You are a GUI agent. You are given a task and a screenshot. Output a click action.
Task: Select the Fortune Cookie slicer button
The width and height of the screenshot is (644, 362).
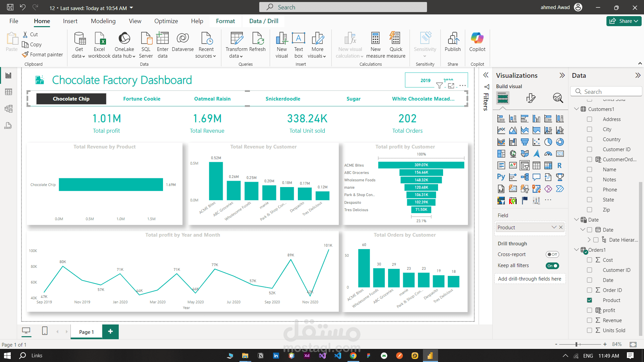[x=142, y=99]
